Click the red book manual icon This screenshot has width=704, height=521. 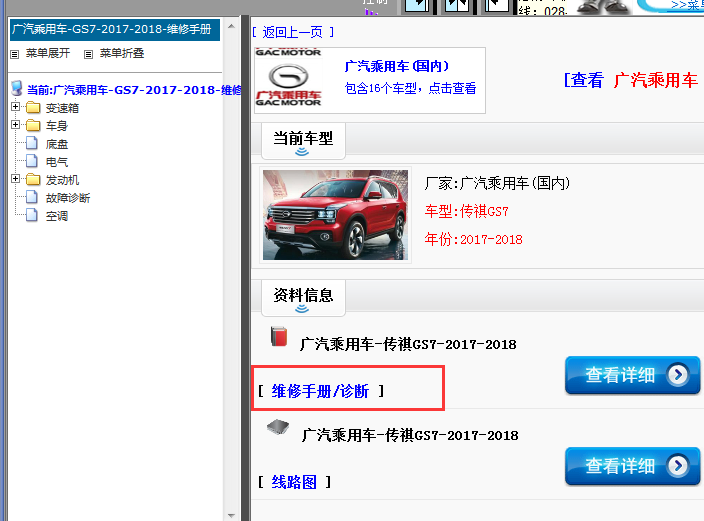(279, 336)
